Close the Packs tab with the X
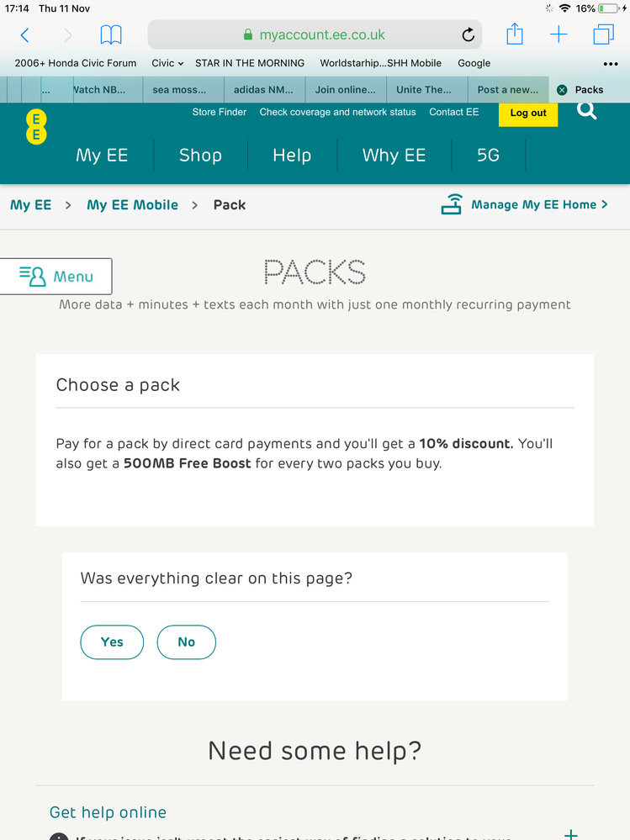Screen dimensions: 630x840 pos(562,90)
